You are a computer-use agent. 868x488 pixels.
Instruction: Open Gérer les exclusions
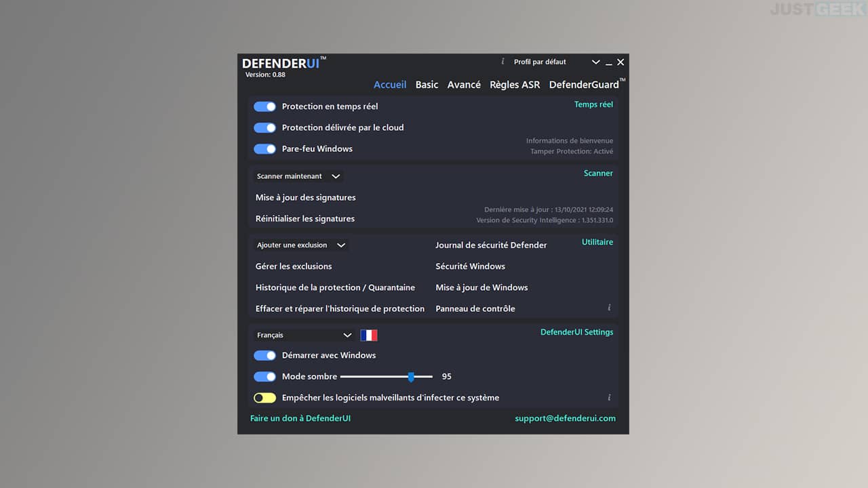[x=294, y=266]
